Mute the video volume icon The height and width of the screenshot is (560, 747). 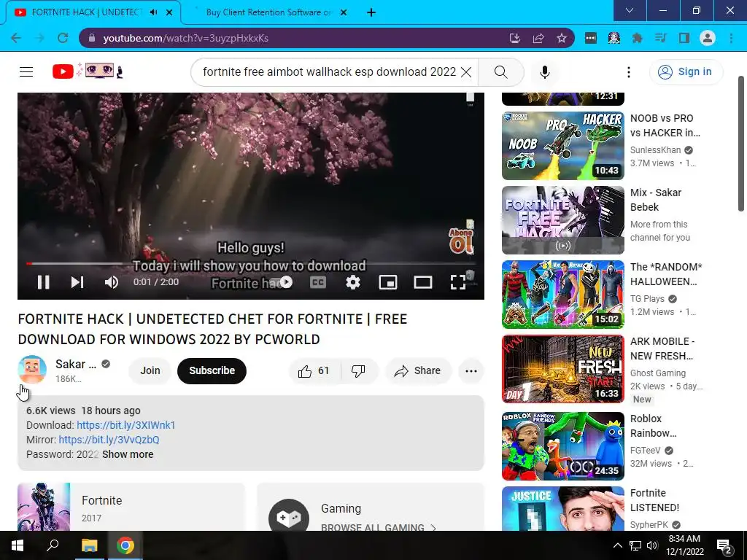tap(111, 282)
